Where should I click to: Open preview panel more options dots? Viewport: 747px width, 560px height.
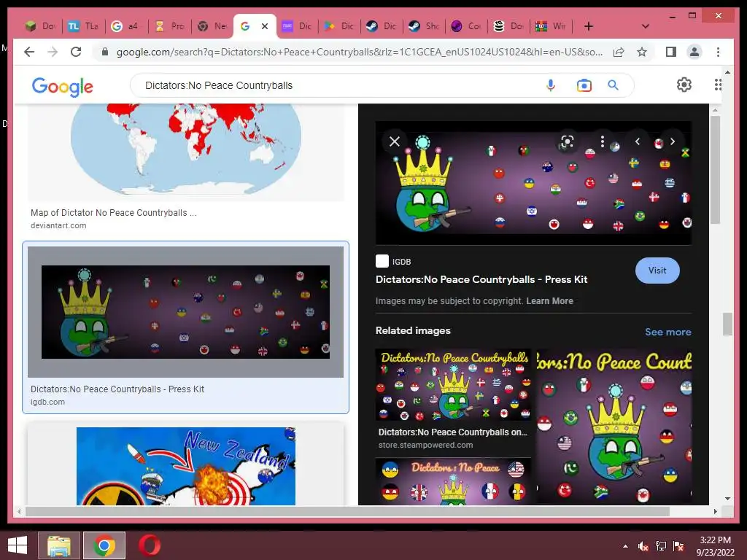[602, 141]
